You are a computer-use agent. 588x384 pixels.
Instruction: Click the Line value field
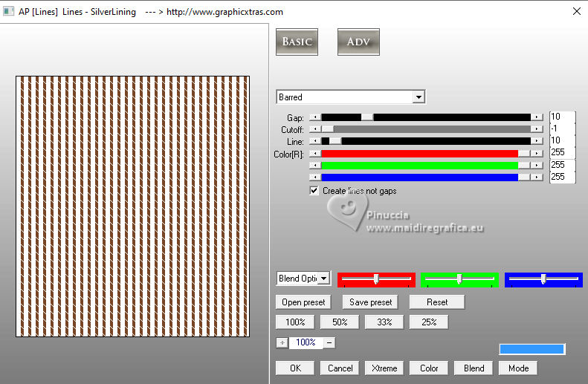click(x=562, y=140)
